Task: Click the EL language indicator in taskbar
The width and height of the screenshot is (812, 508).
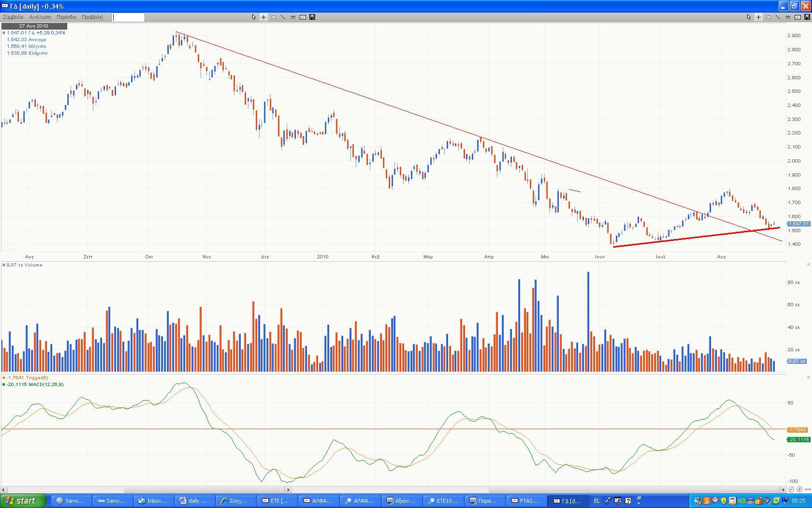Action: 596,501
